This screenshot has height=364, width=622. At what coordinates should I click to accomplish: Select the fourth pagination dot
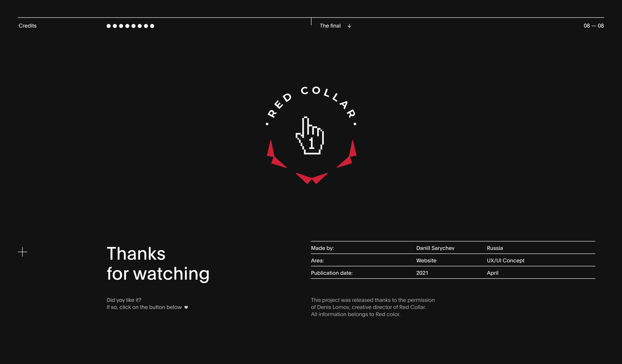point(127,26)
